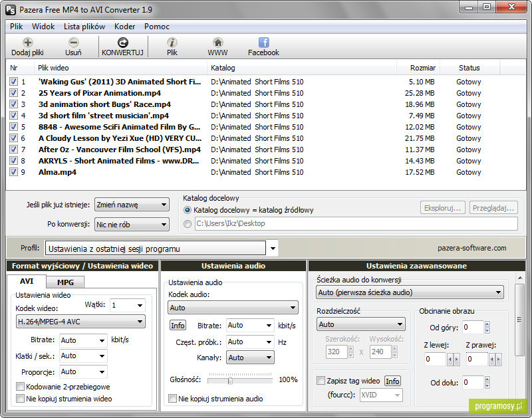Click the Dodaj pliki plus icon
532x418 pixels.
(x=28, y=43)
